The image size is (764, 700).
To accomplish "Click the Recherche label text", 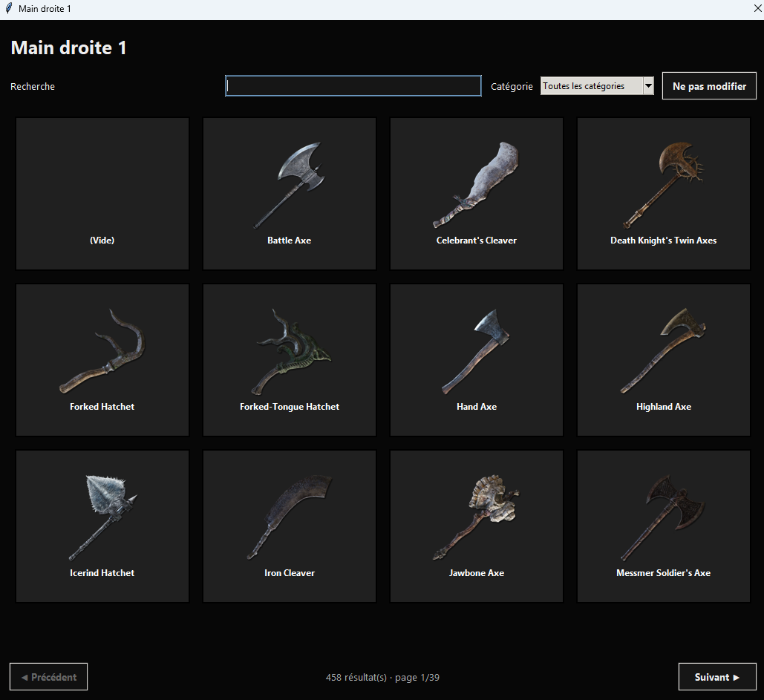I will (x=33, y=86).
